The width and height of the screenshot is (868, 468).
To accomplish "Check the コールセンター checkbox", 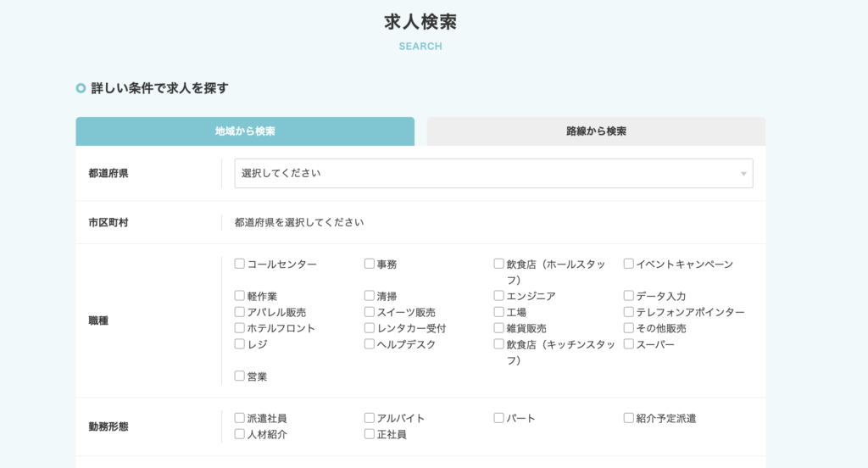I will point(240,264).
